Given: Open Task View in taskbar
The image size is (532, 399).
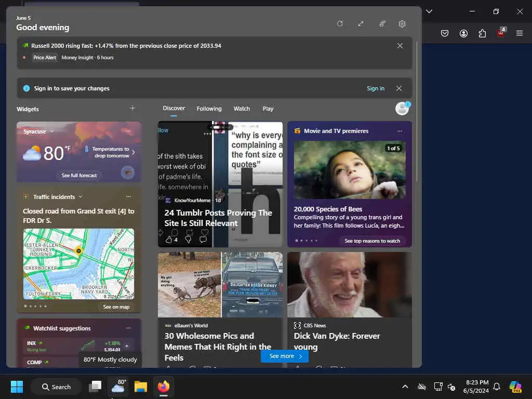Looking at the screenshot, I should click(x=96, y=387).
